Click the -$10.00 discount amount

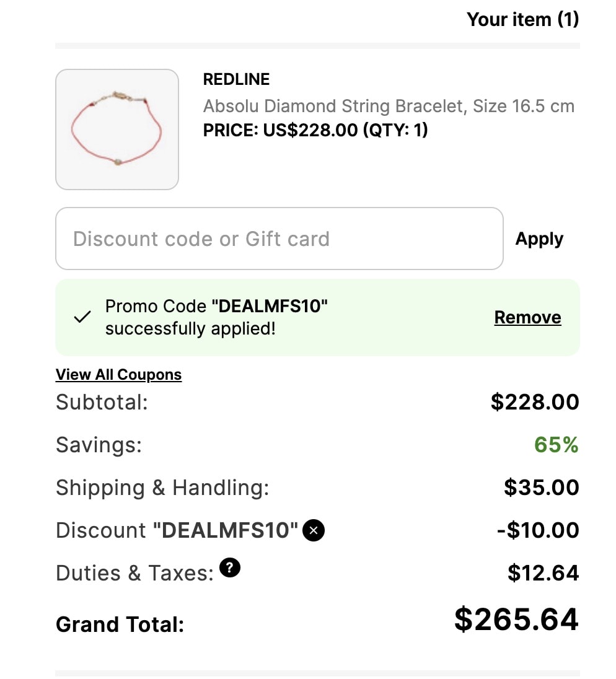538,530
